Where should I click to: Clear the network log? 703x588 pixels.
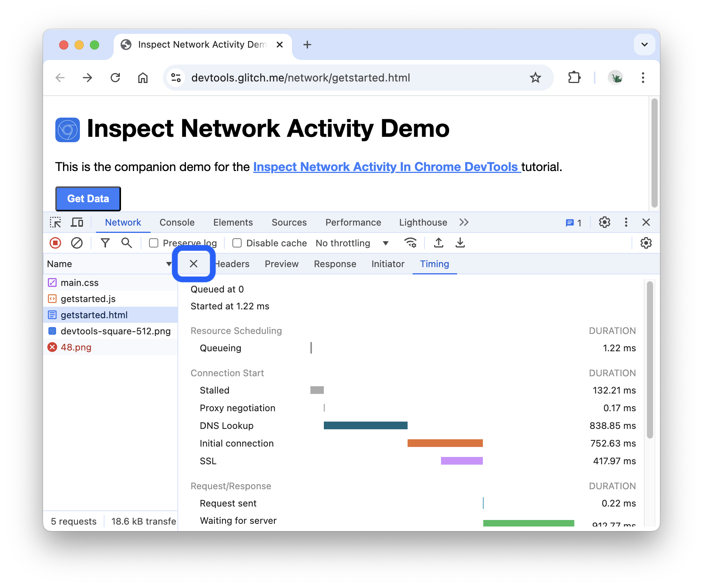tap(77, 243)
